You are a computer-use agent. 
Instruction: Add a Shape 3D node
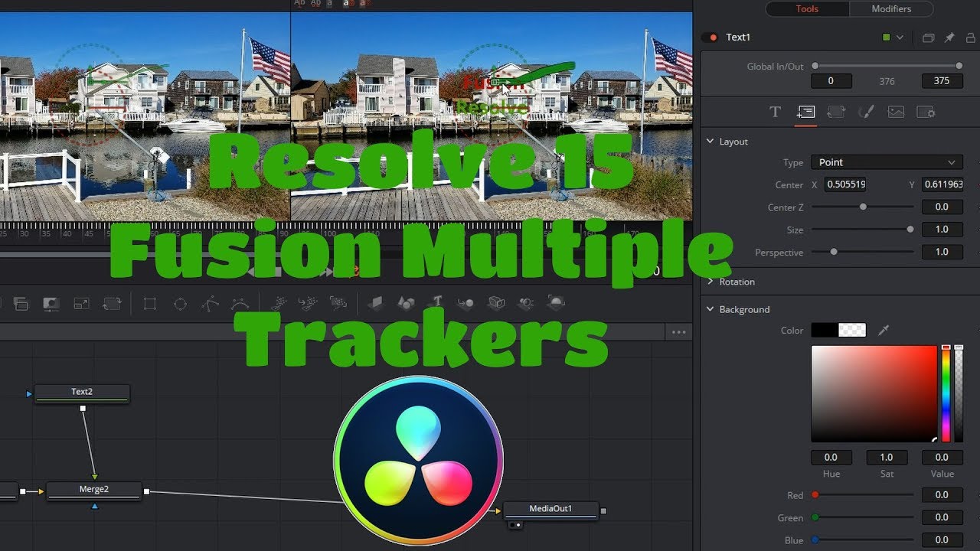(407, 304)
